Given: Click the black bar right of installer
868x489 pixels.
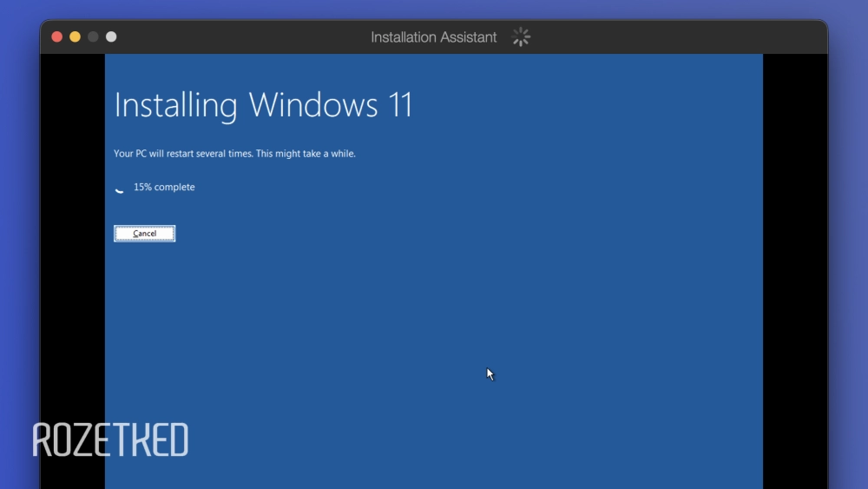Looking at the screenshot, I should [794, 261].
